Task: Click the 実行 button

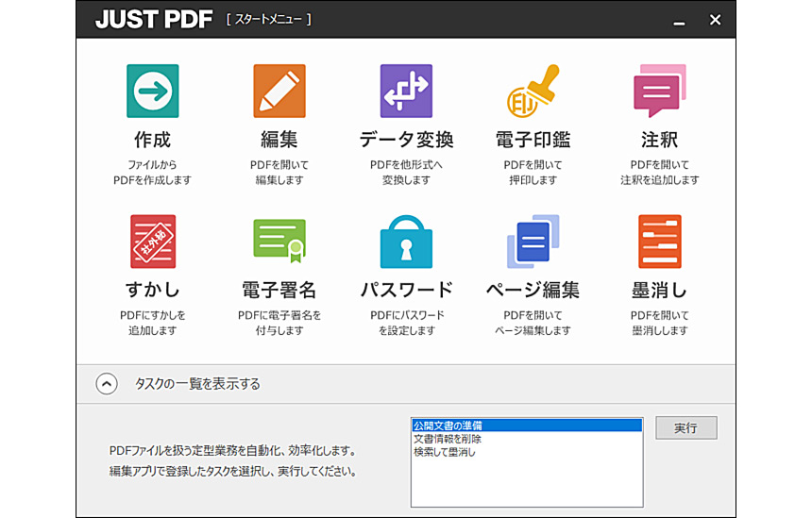Action: click(686, 428)
